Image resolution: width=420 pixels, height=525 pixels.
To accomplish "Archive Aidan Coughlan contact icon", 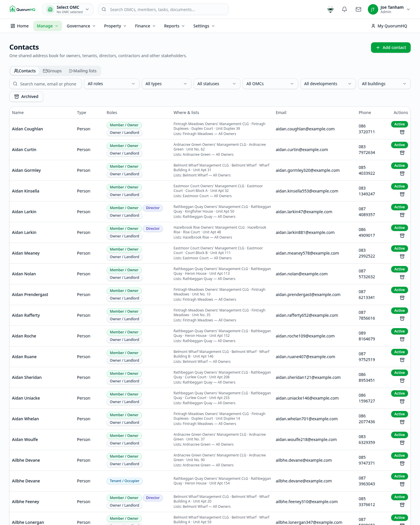I will (x=402, y=132).
